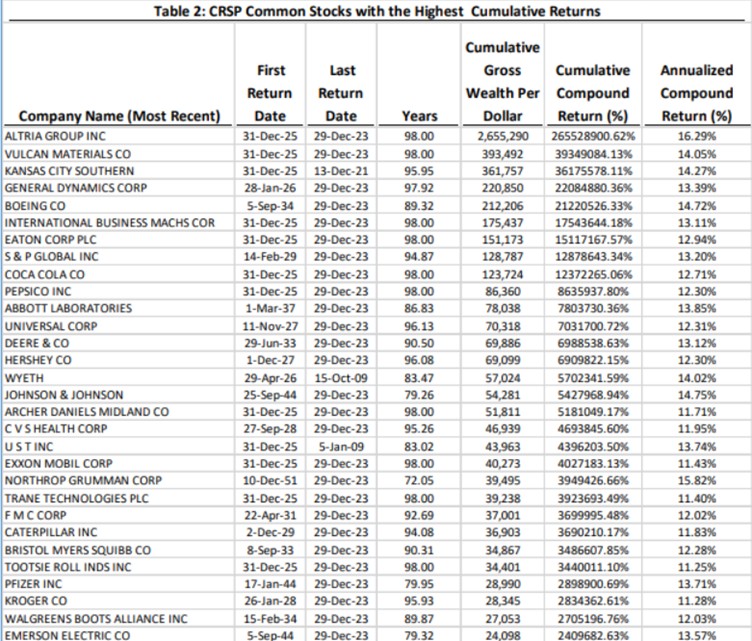Image resolution: width=752 pixels, height=641 pixels.
Task: Select Universal Corp first date 11-Nov-27
Action: click(x=270, y=326)
